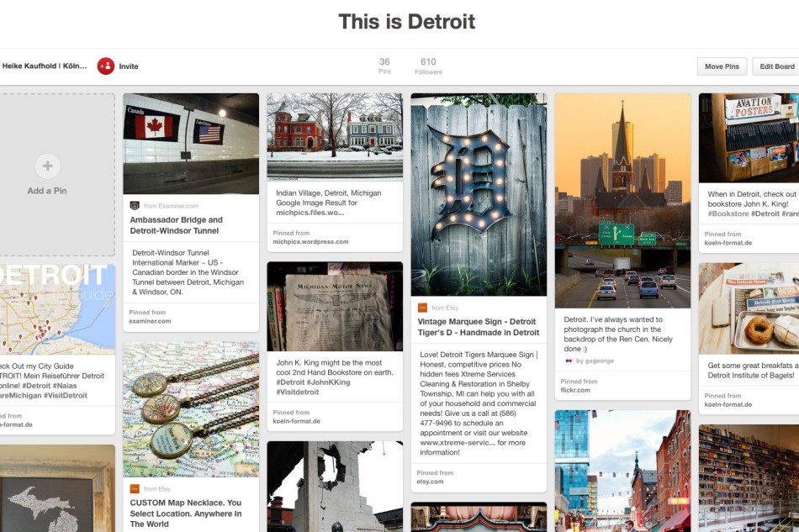Show the 610 Followers list
The image size is (799, 532).
tap(428, 66)
